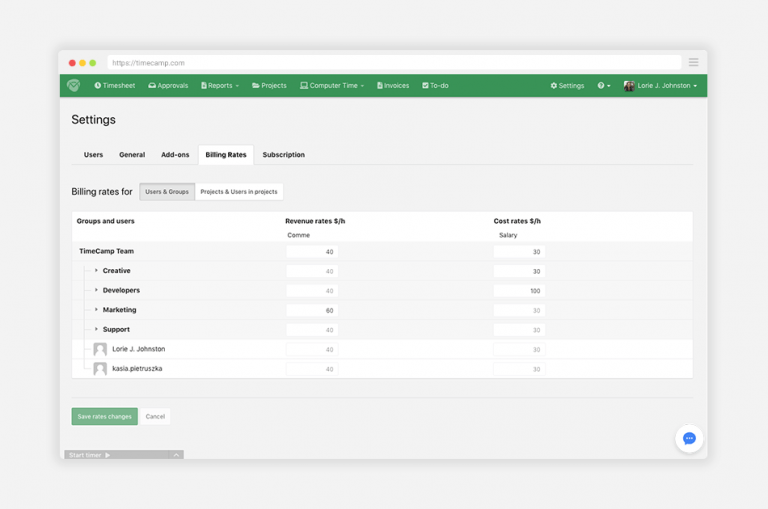
Task: Expand the Creative group
Action: tap(97, 271)
